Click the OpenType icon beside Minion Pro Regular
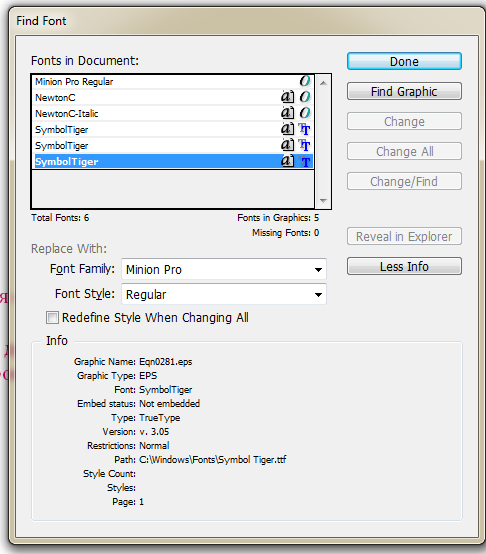 [x=305, y=81]
